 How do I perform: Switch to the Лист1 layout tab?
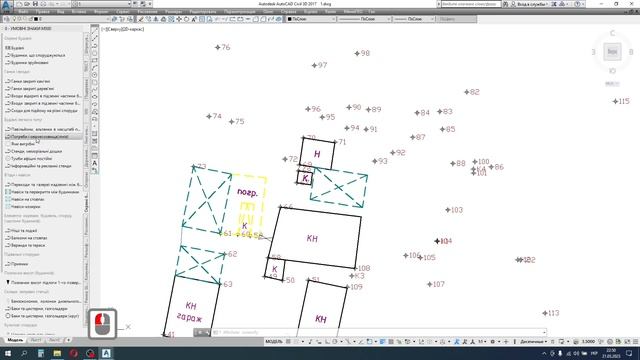(x=36, y=340)
